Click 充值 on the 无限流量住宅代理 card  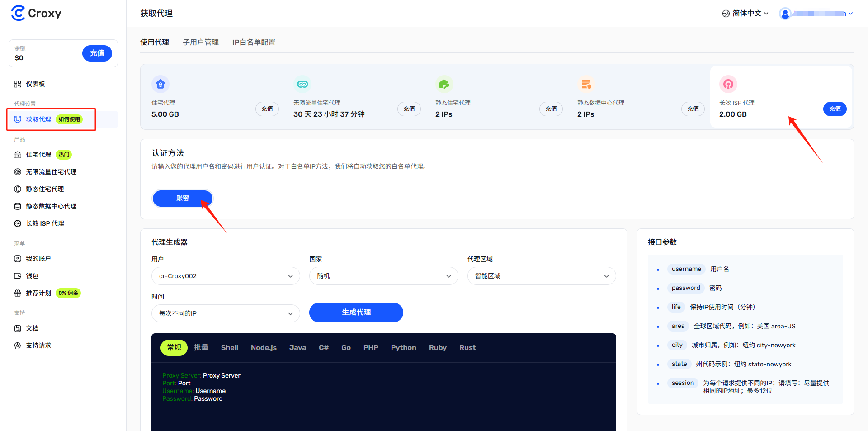point(409,109)
